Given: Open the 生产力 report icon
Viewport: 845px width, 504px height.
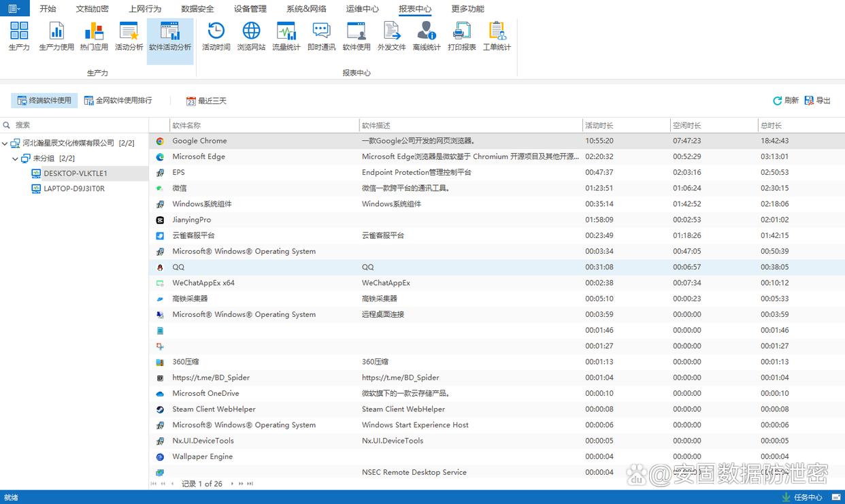Looking at the screenshot, I should pos(19,36).
